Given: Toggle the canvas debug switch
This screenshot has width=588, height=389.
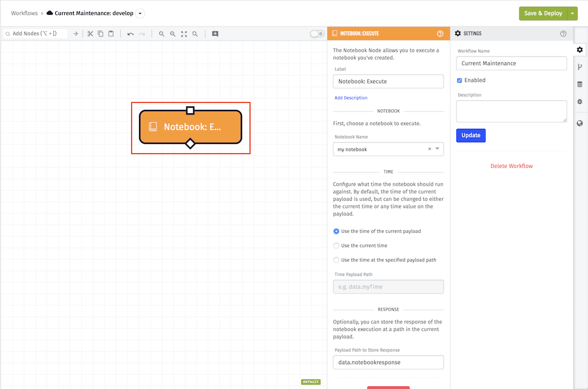Looking at the screenshot, I should [317, 34].
